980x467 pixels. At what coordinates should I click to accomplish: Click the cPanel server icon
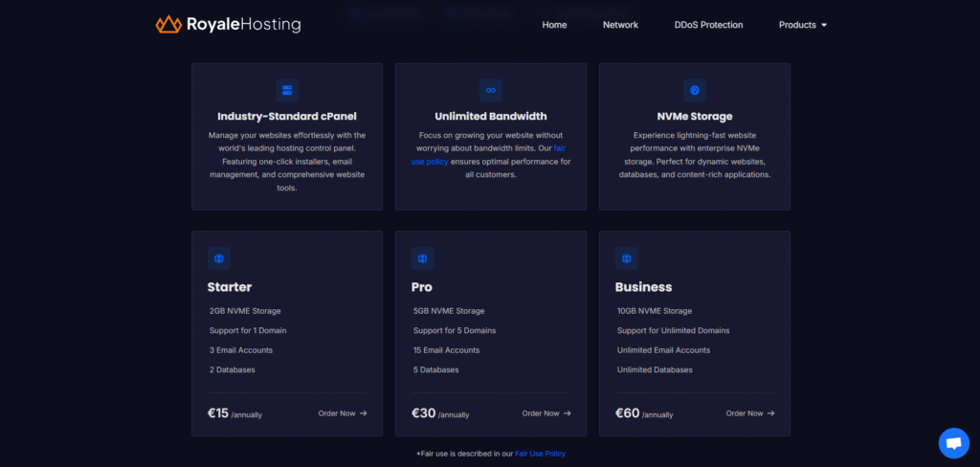(x=286, y=90)
